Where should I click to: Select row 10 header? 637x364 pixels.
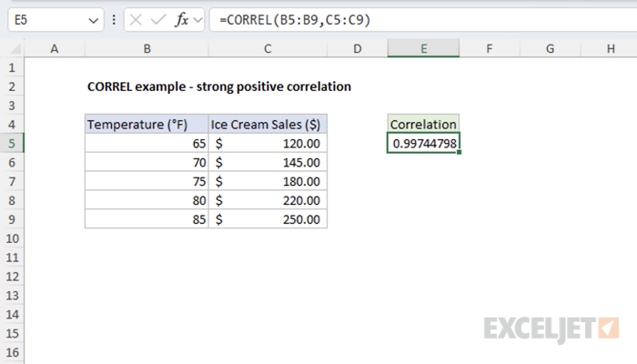tap(12, 238)
